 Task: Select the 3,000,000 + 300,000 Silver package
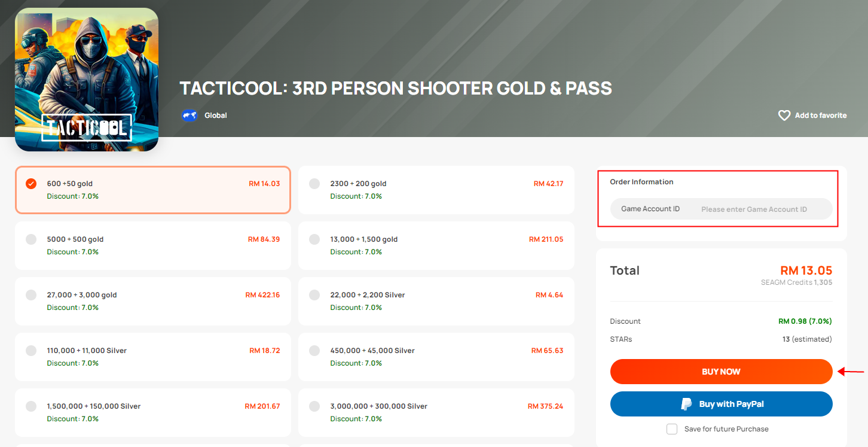pyautogui.click(x=436, y=412)
